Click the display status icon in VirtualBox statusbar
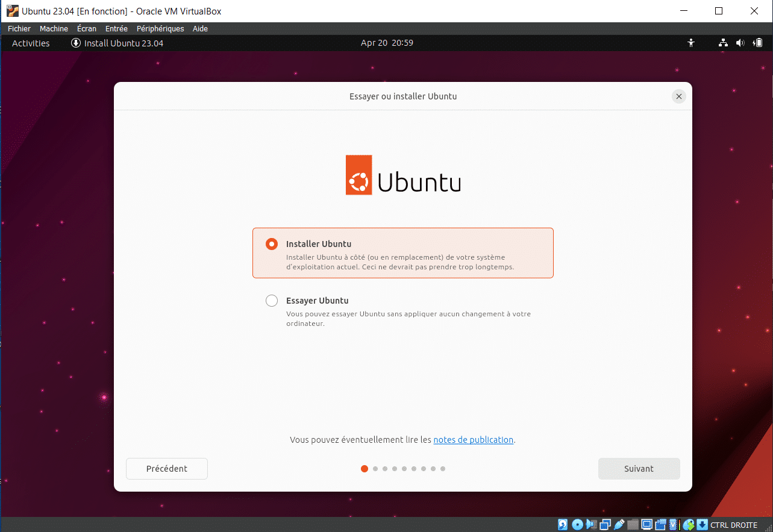 (x=646, y=524)
